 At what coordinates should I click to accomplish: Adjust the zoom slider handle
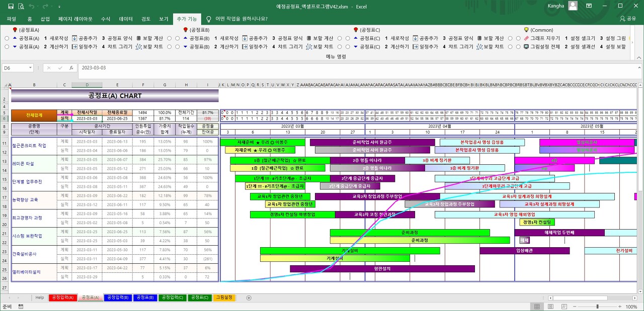pyautogui.click(x=597, y=306)
